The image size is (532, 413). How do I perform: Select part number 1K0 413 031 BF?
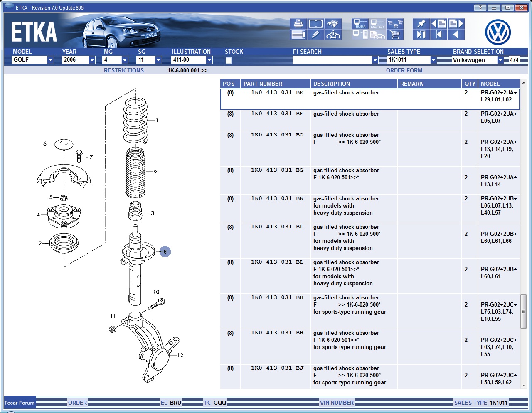tap(277, 114)
